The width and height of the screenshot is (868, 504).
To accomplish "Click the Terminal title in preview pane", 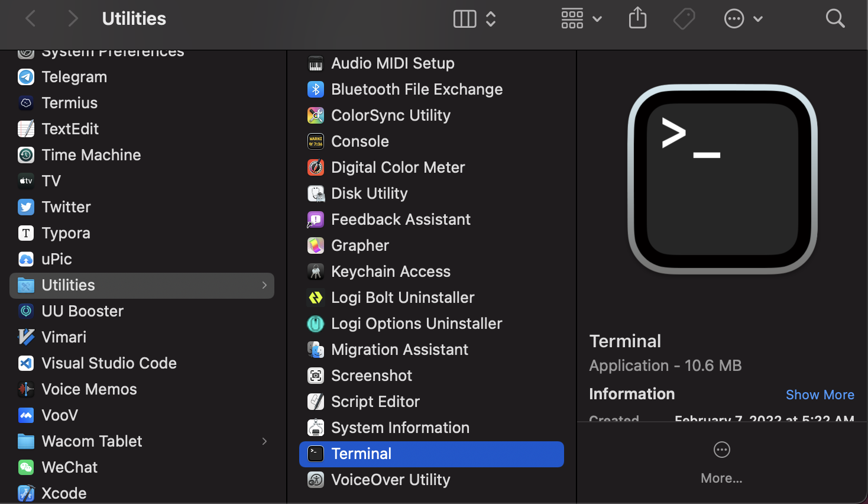I will click(x=625, y=341).
